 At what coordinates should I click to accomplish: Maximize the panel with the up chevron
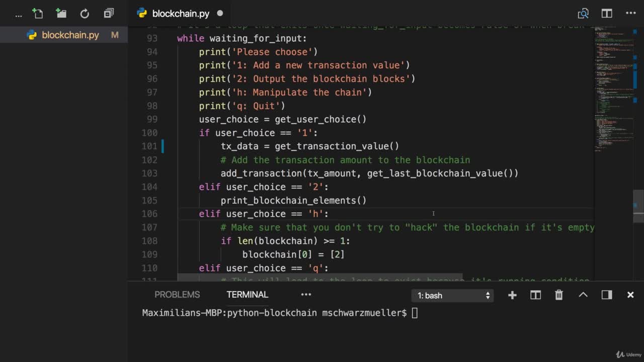tap(583, 295)
